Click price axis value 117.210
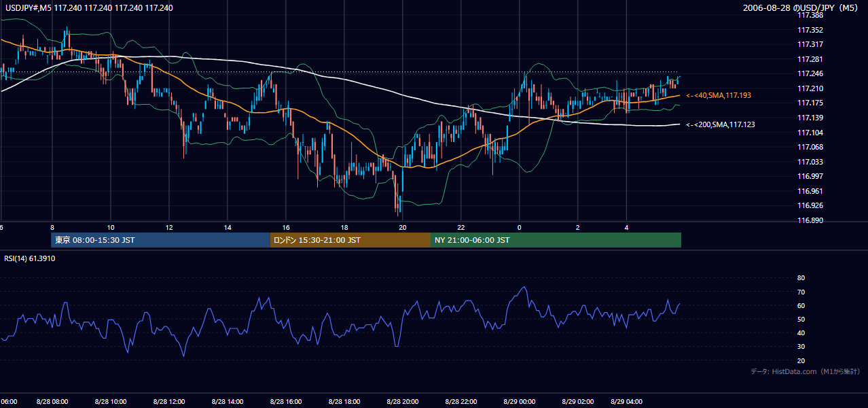 coord(810,88)
